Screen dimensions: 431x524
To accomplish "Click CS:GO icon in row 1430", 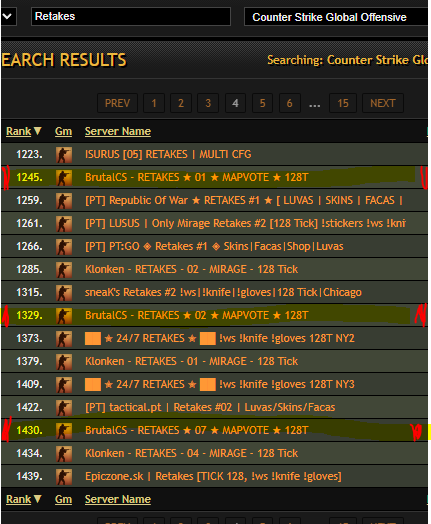I will 64,431.
